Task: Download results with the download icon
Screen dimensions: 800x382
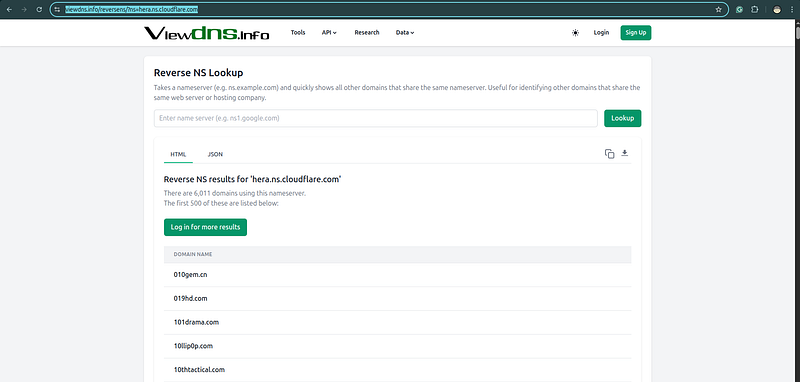Action: (624, 153)
